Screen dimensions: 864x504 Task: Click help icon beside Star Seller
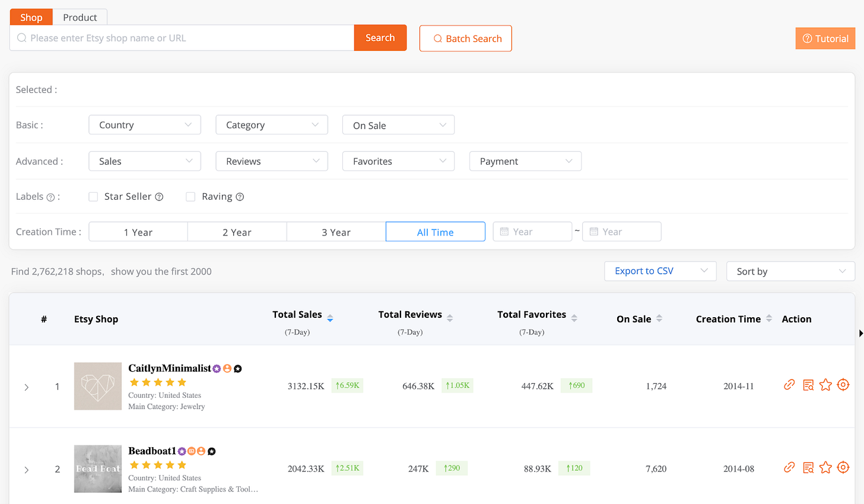click(159, 197)
